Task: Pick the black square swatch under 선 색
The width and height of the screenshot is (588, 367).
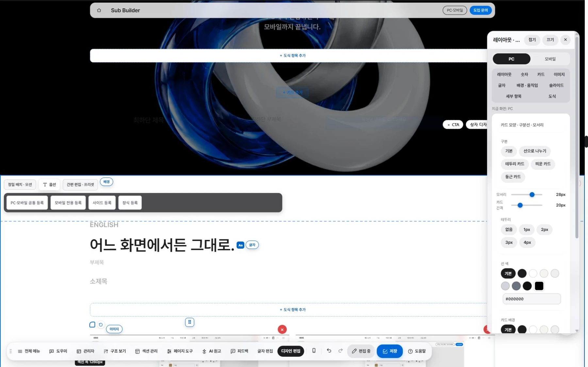Action: point(539,286)
